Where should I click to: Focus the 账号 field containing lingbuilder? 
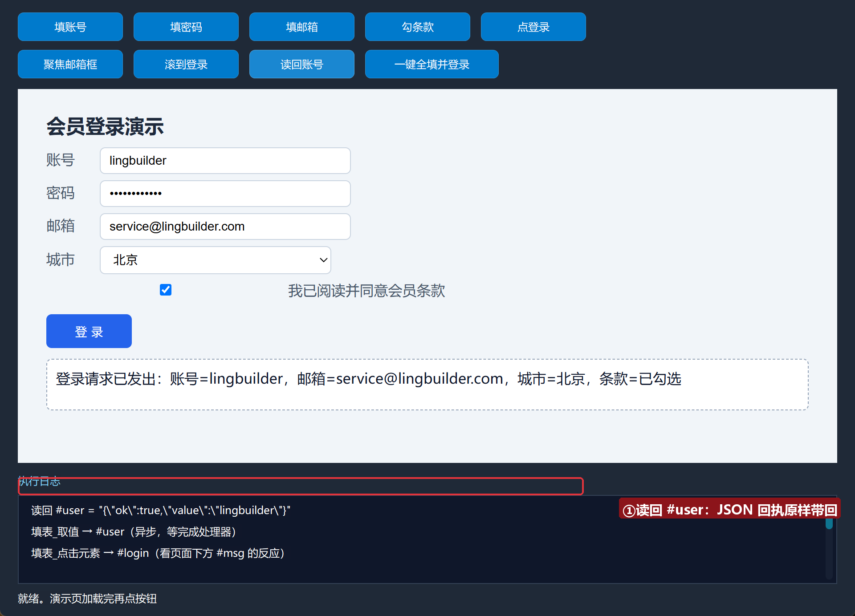[x=225, y=161]
